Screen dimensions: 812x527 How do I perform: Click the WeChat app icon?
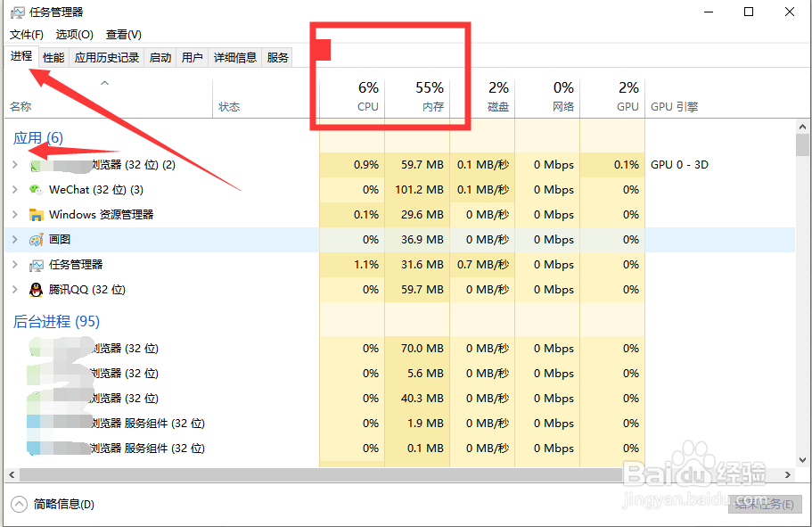click(36, 190)
